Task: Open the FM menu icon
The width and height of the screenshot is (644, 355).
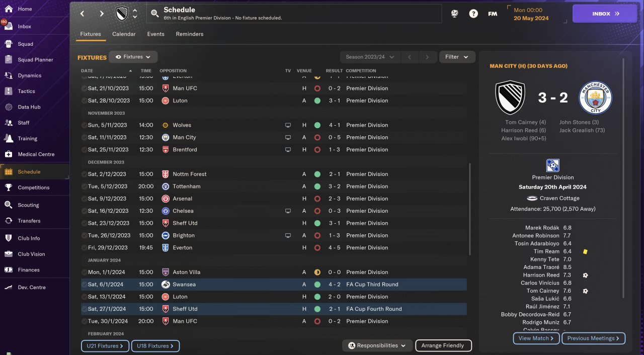Action: (x=493, y=14)
